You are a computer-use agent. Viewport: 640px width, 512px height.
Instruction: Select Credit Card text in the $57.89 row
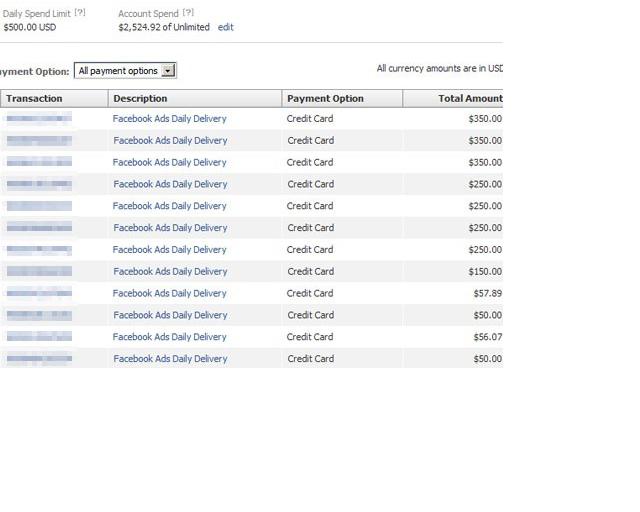[310, 293]
